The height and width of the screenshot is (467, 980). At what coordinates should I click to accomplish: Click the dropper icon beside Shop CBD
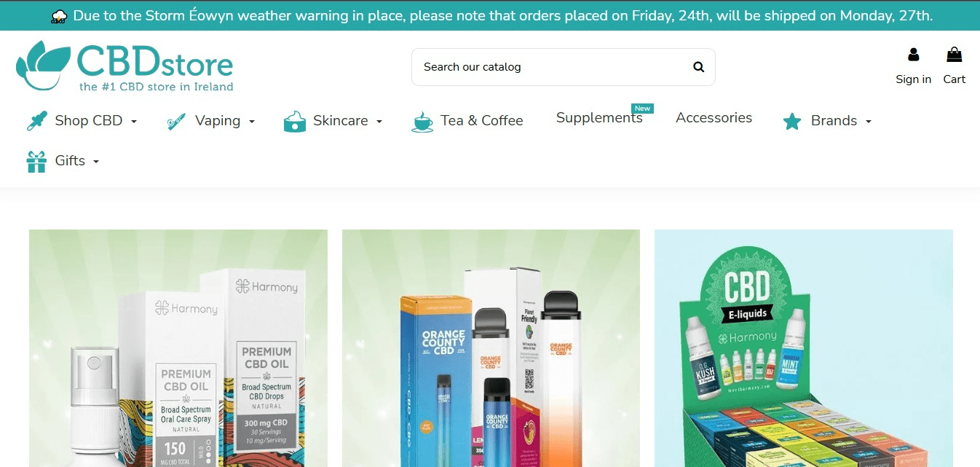pyautogui.click(x=37, y=121)
